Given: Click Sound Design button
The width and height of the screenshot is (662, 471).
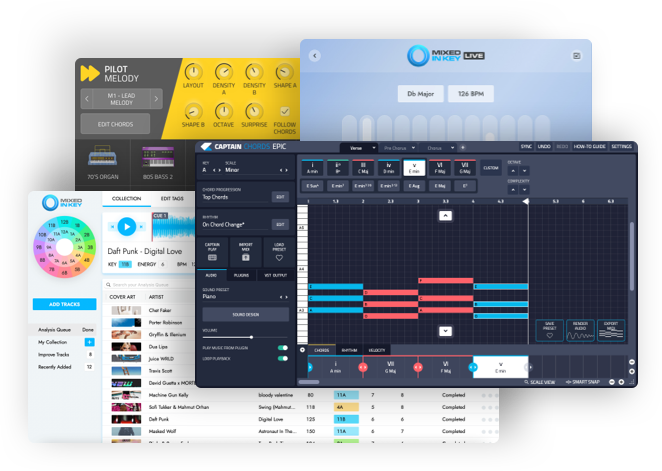Looking at the screenshot, I should 246,314.
